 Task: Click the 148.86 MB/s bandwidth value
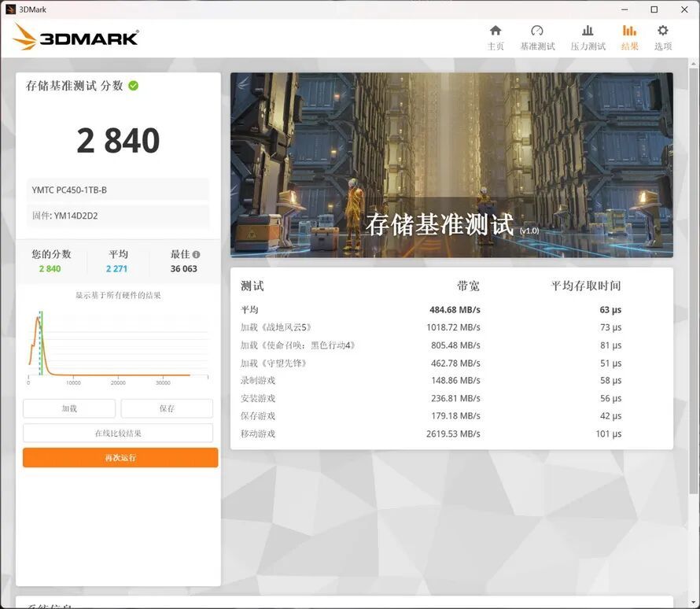point(455,380)
